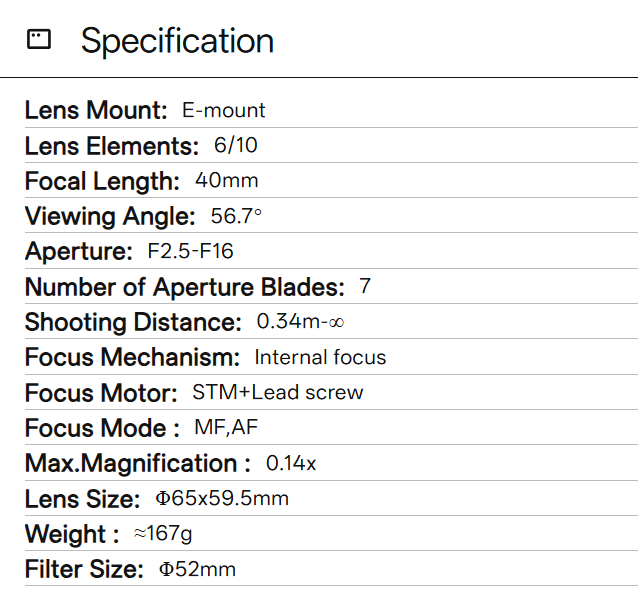Select the Lens Mount label
This screenshot has height=600, width=638.
click(96, 110)
